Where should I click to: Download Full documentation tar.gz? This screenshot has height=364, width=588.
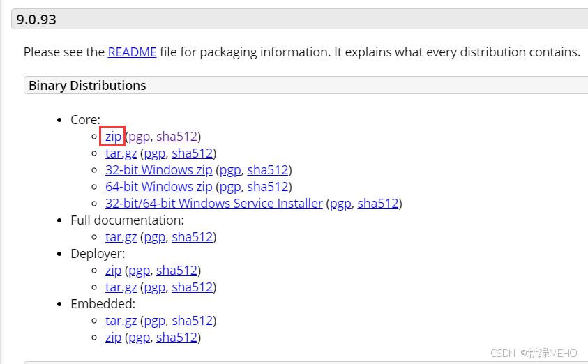pyautogui.click(x=121, y=237)
